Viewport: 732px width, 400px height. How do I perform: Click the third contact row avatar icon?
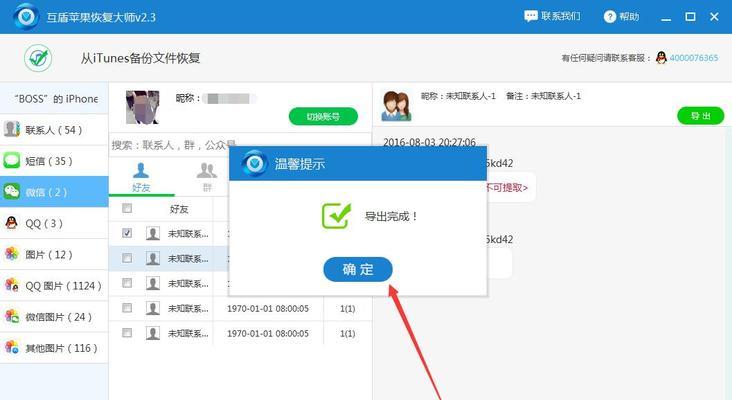coord(153,283)
